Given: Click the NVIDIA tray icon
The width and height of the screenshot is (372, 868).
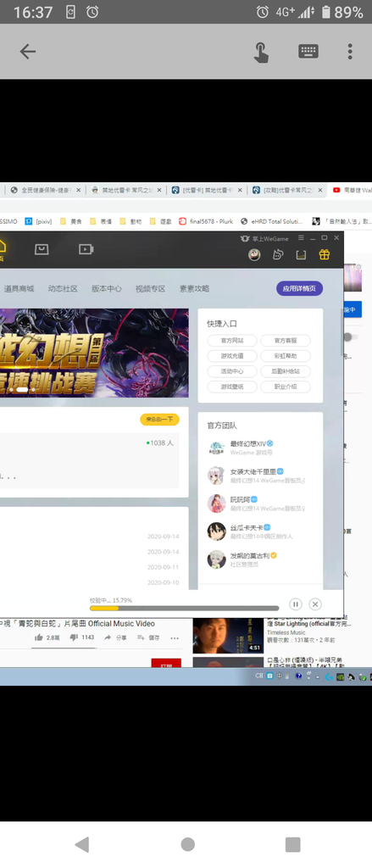Looking at the screenshot, I should [340, 676].
